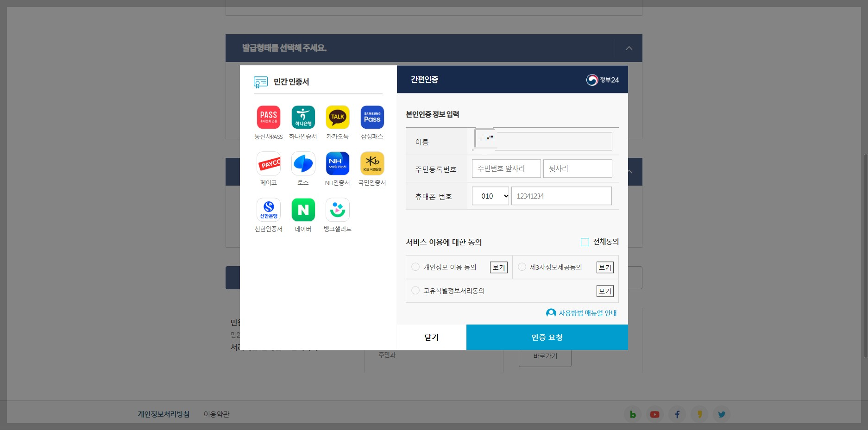Choose the 네이버 Naver certificate icon

pyautogui.click(x=303, y=210)
